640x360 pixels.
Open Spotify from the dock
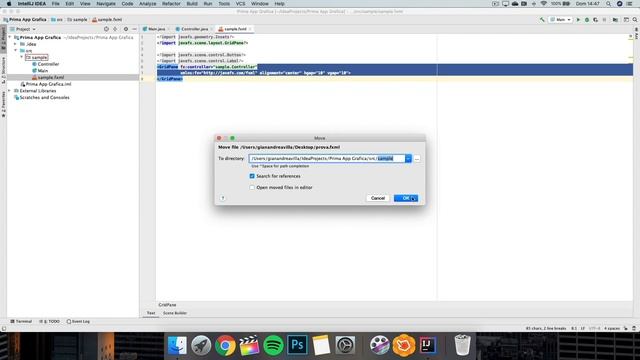273,345
